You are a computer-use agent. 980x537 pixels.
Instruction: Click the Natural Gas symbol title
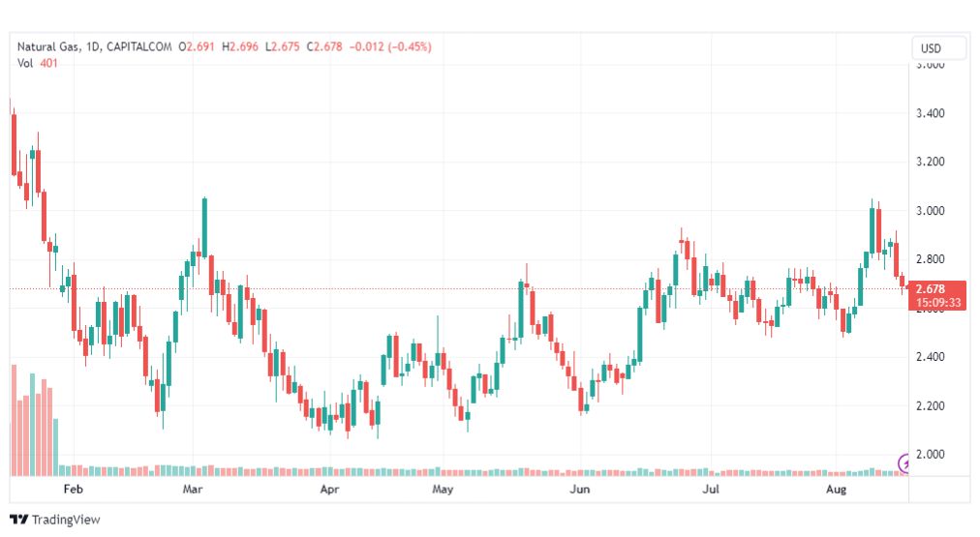pos(48,46)
